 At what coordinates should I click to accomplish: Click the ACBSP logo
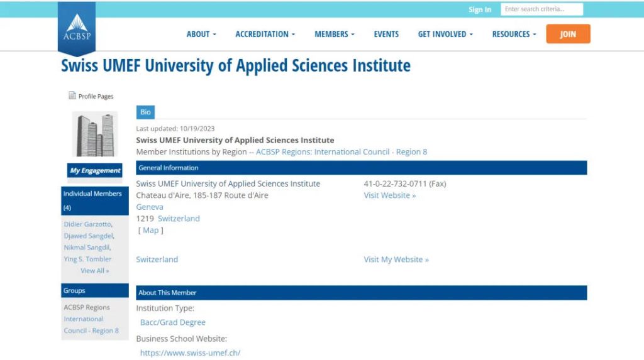point(77,29)
